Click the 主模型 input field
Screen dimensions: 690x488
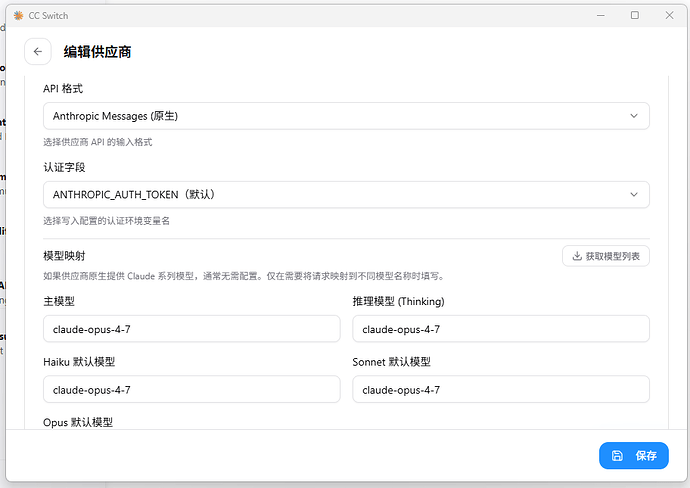pos(191,329)
